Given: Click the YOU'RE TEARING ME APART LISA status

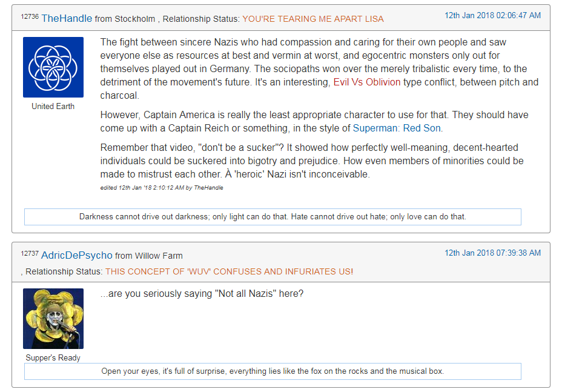Looking at the screenshot, I should (x=313, y=19).
